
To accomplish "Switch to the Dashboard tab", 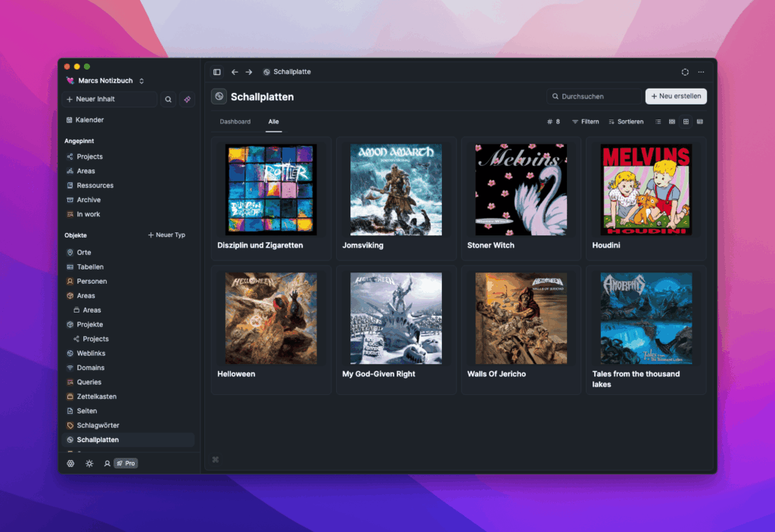I will coord(235,122).
